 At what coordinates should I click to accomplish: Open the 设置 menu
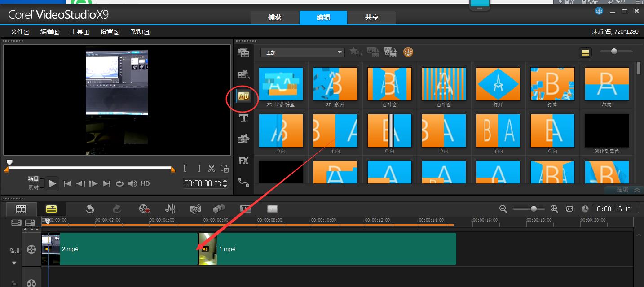click(110, 31)
